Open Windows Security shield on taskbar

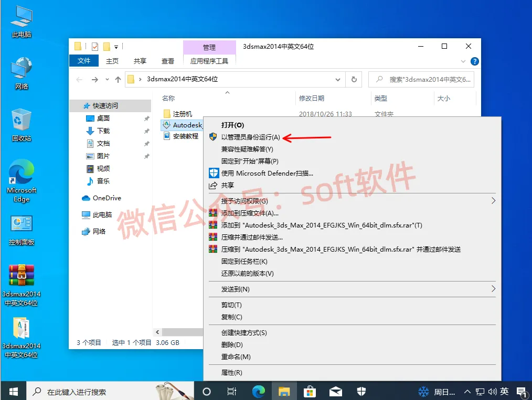361,392
